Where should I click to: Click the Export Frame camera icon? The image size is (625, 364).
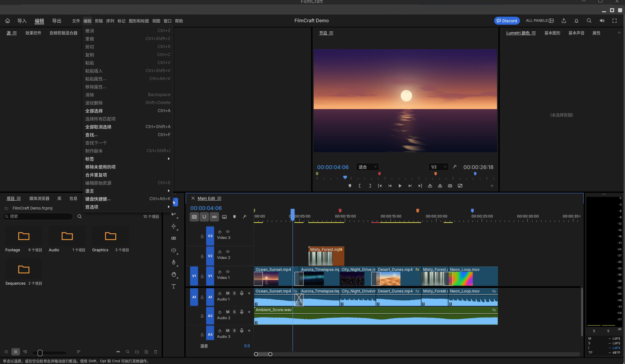click(x=450, y=186)
